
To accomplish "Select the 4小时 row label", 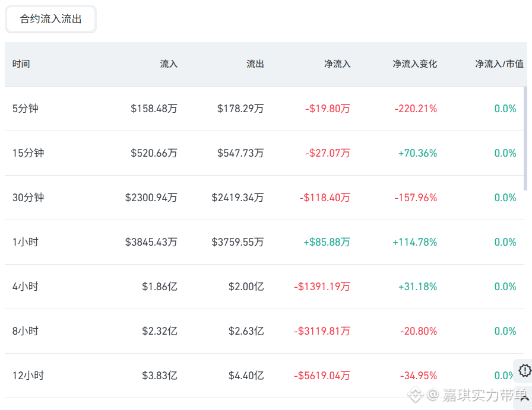I will [26, 287].
